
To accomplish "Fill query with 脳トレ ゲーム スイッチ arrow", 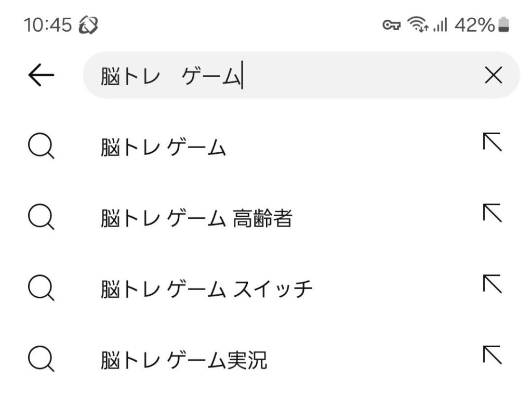I will 492,284.
